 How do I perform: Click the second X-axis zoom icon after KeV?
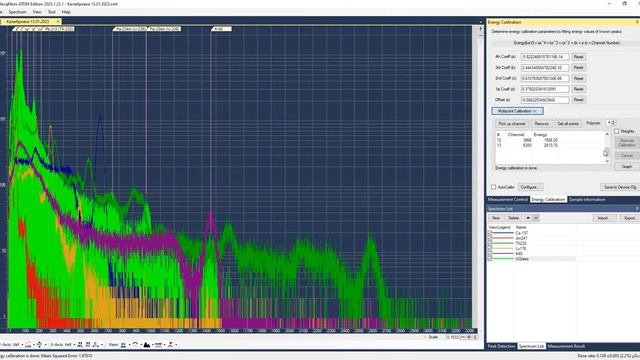point(88,345)
